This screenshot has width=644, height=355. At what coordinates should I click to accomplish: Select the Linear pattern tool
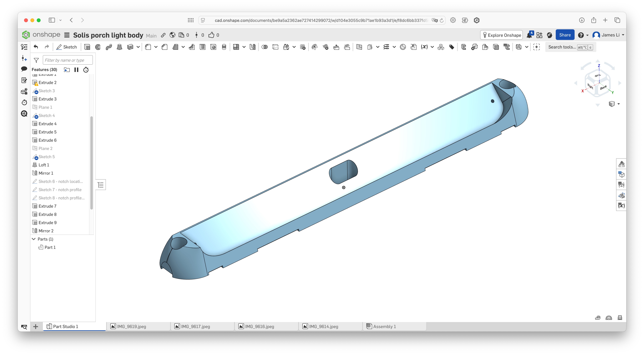pos(236,47)
